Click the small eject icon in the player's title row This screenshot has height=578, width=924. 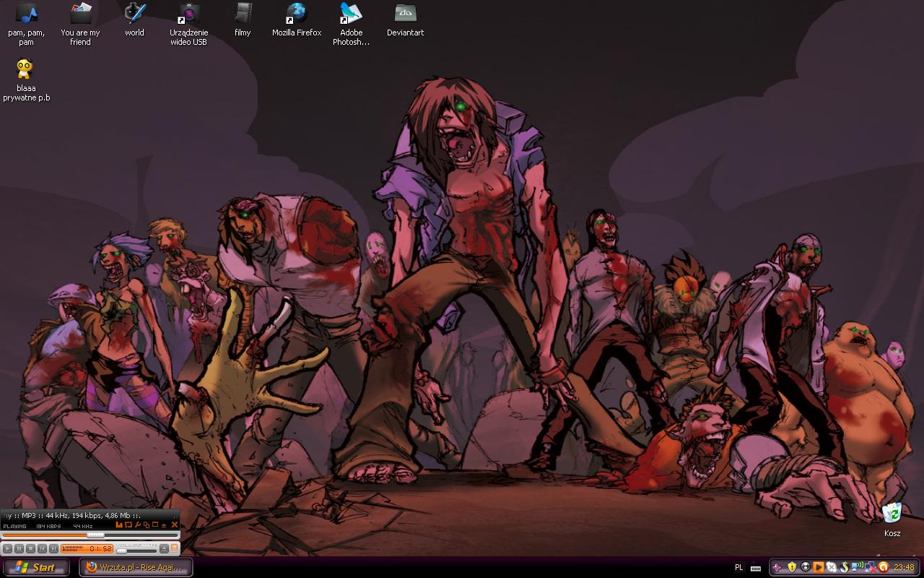click(164, 525)
